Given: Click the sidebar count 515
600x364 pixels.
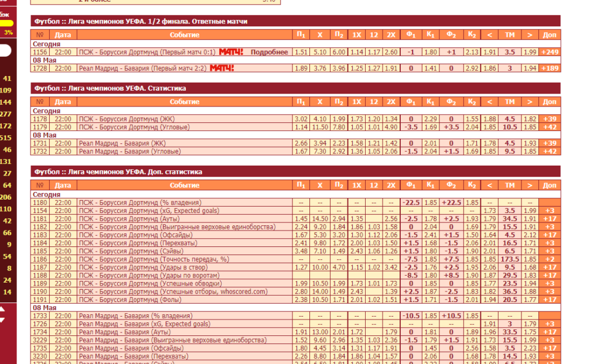Looking at the screenshot, I should pos(6,138).
